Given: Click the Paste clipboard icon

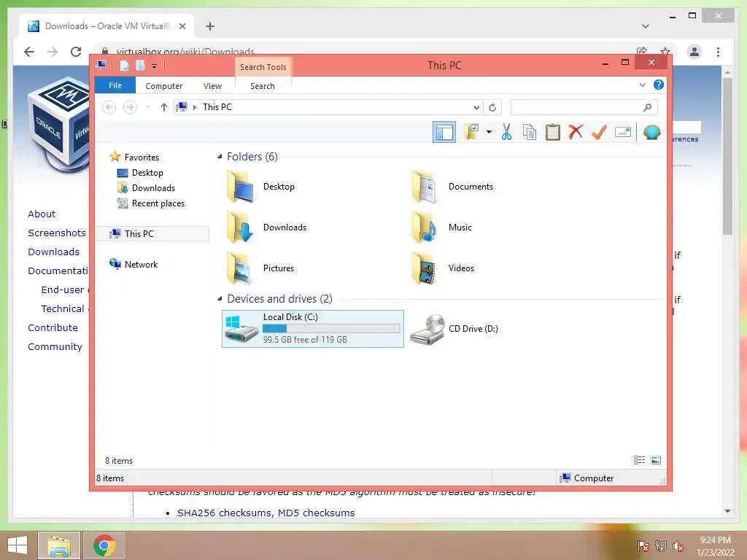Looking at the screenshot, I should click(553, 132).
